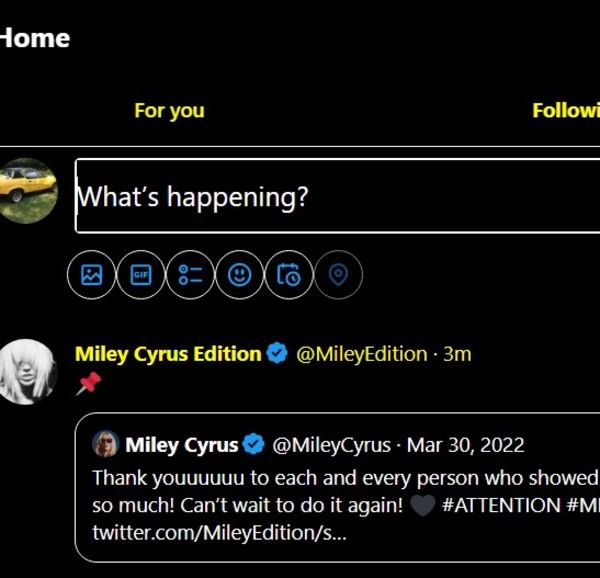Image resolution: width=600 pixels, height=578 pixels.
Task: Click the red pushpin emoji in tweet
Action: [x=89, y=382]
